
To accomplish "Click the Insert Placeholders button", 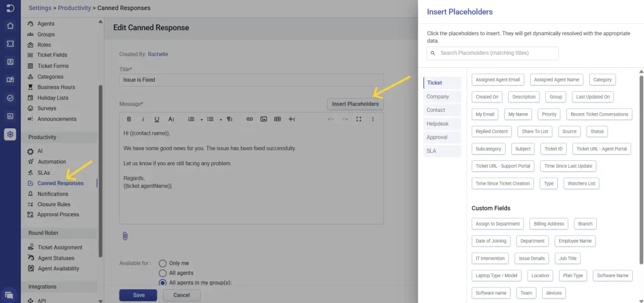I will [355, 104].
